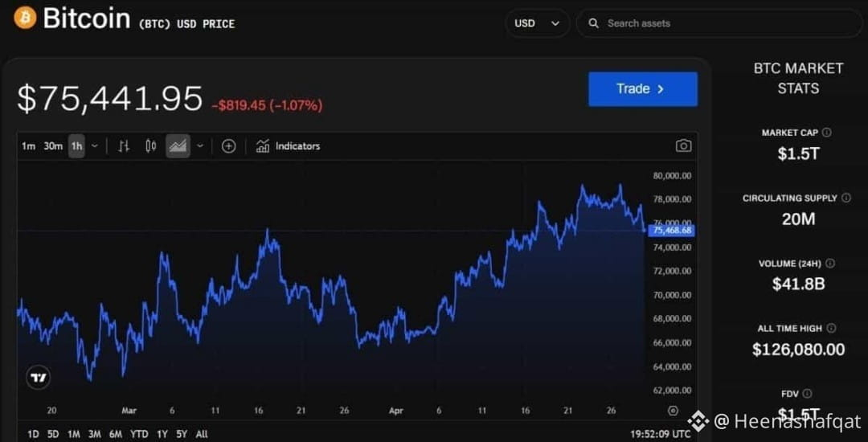
Task: Switch to candlestick chart icon
Action: (150, 146)
